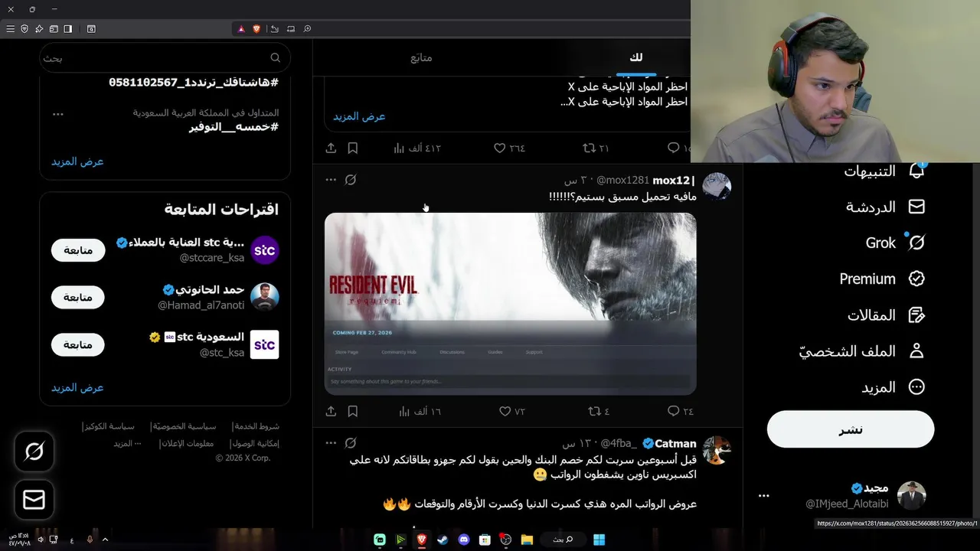Image resolution: width=980 pixels, height=551 pixels.
Task: Open Discord from the taskbar
Action: (x=463, y=540)
